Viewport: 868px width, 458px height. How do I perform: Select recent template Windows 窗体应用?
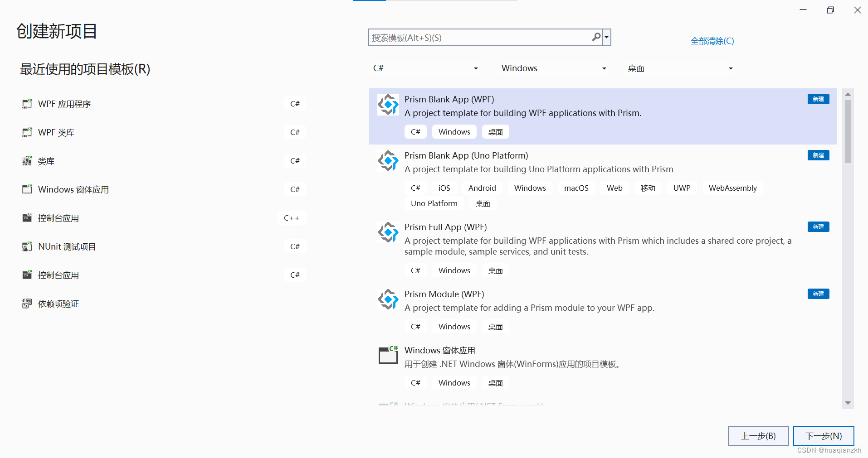163,189
